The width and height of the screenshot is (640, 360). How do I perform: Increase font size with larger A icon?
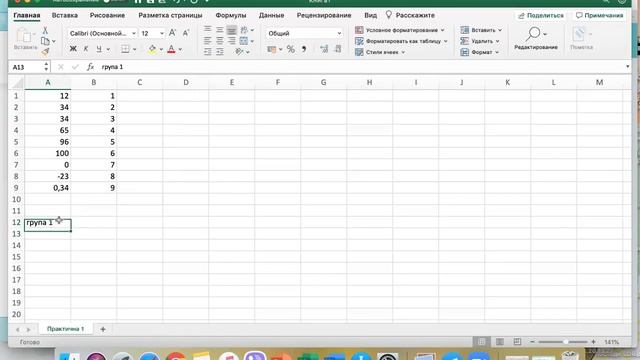(x=173, y=33)
